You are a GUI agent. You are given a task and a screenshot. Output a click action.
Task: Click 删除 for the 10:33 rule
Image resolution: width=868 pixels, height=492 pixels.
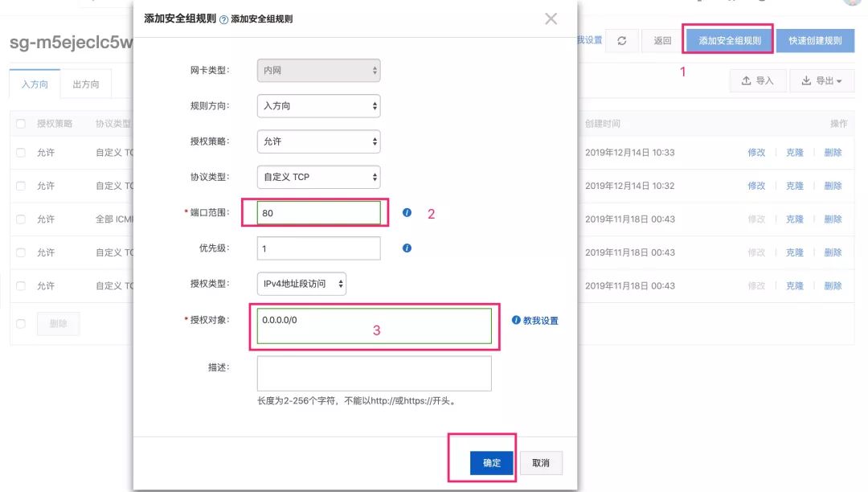coord(833,152)
